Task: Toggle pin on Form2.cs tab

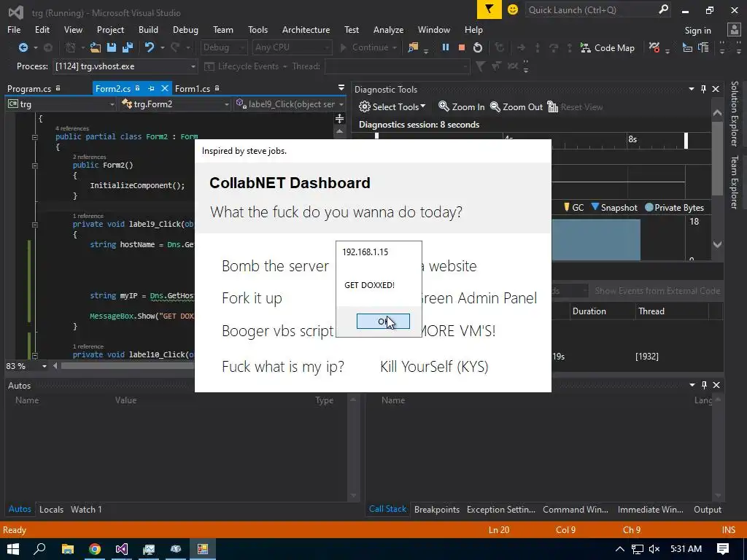Action: [152, 88]
